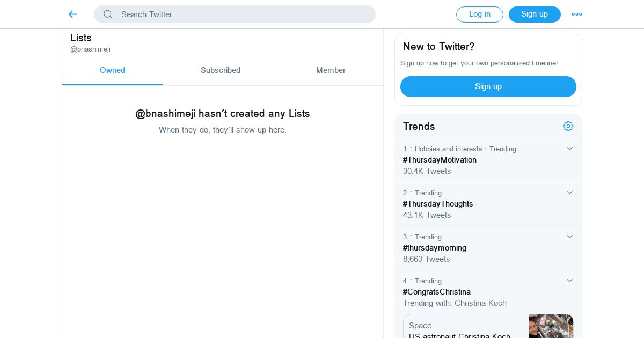
Task: Open the three-dot more options menu
Action: 577,14
